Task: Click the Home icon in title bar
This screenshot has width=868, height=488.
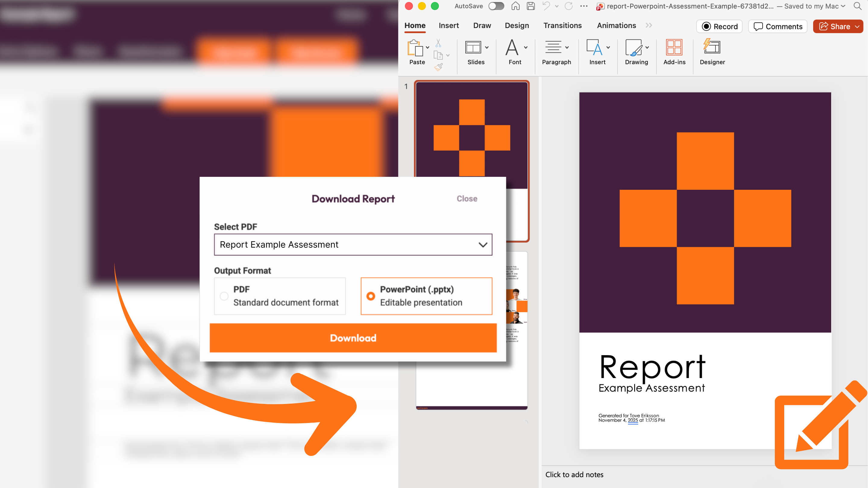Action: point(515,6)
